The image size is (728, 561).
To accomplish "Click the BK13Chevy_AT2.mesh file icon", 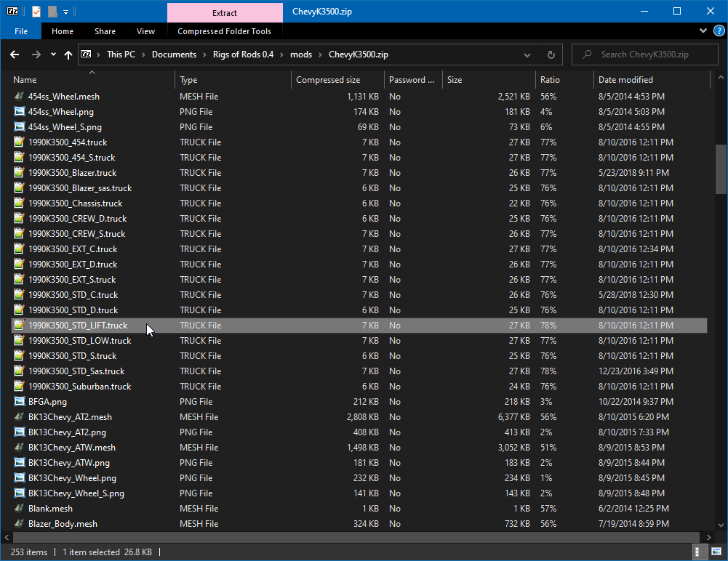I will pyautogui.click(x=19, y=416).
